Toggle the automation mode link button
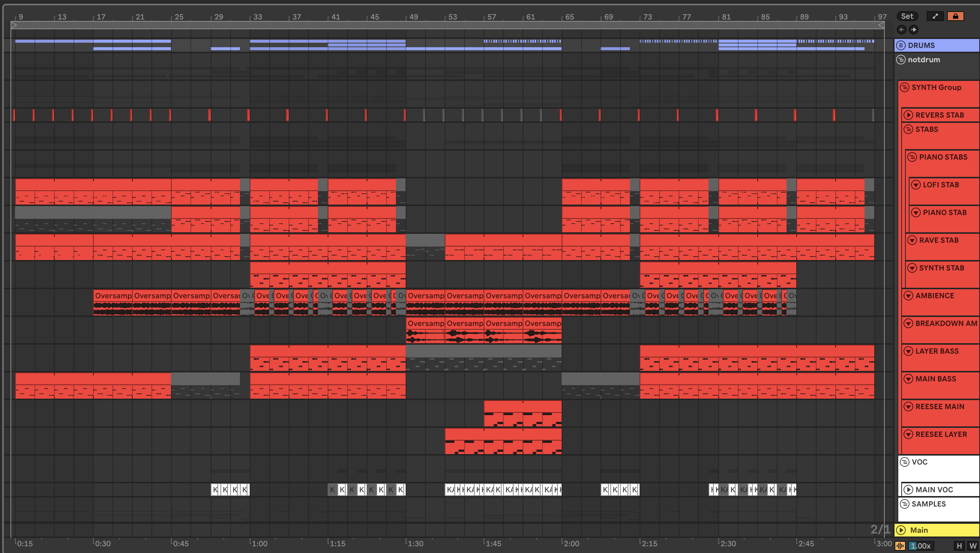This screenshot has height=553, width=980. click(x=935, y=16)
